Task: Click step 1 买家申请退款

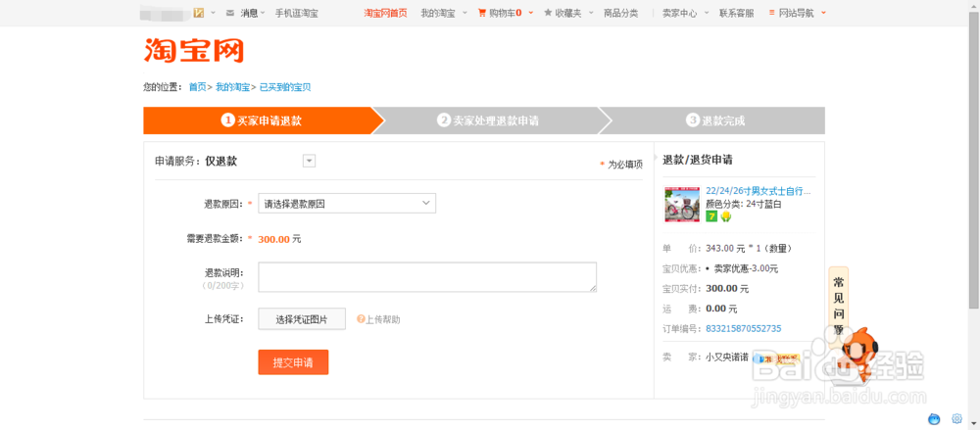Action: (261, 120)
